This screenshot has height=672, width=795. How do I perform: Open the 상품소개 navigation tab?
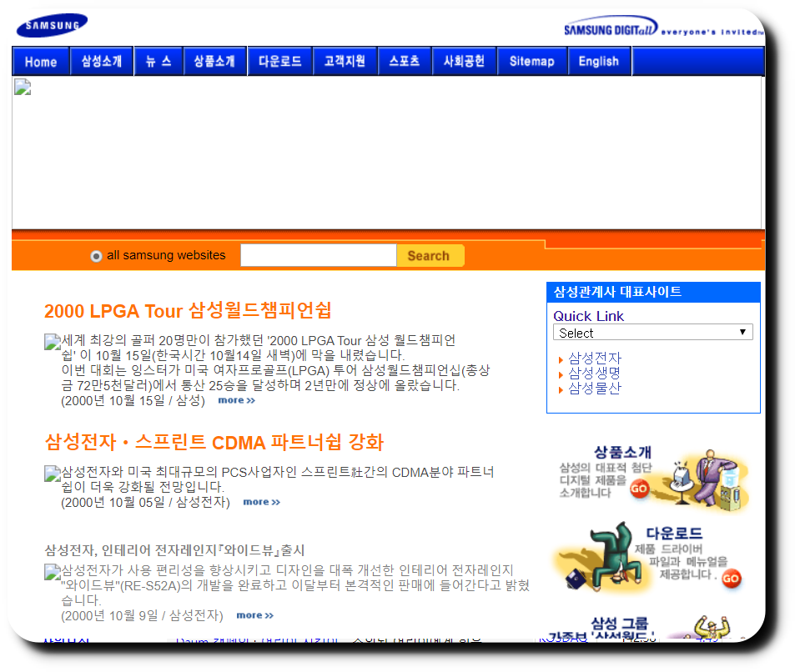pyautogui.click(x=215, y=62)
